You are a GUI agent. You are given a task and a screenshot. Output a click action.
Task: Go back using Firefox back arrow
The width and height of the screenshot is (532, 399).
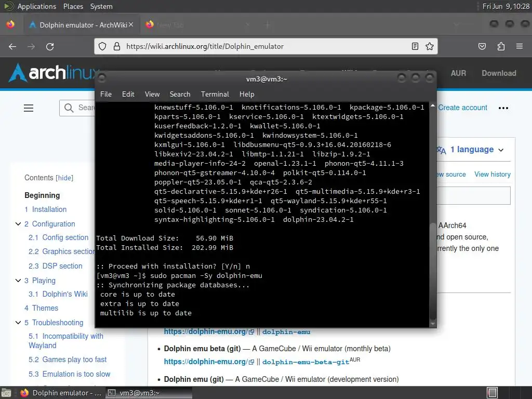[12, 46]
